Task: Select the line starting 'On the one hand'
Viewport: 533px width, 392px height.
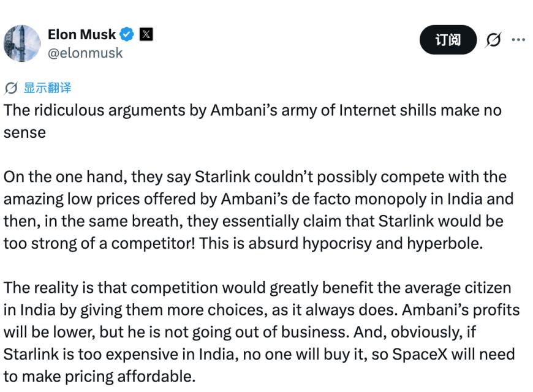Action: point(255,177)
